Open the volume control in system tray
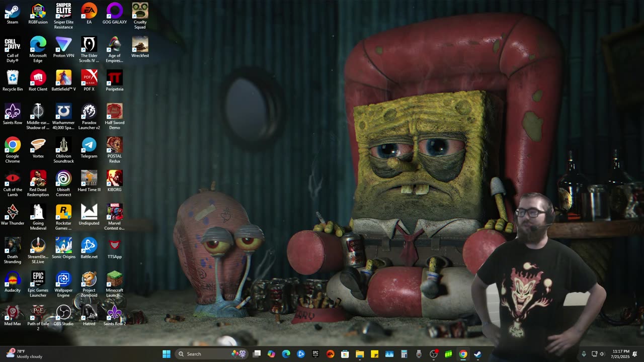 coord(602,354)
